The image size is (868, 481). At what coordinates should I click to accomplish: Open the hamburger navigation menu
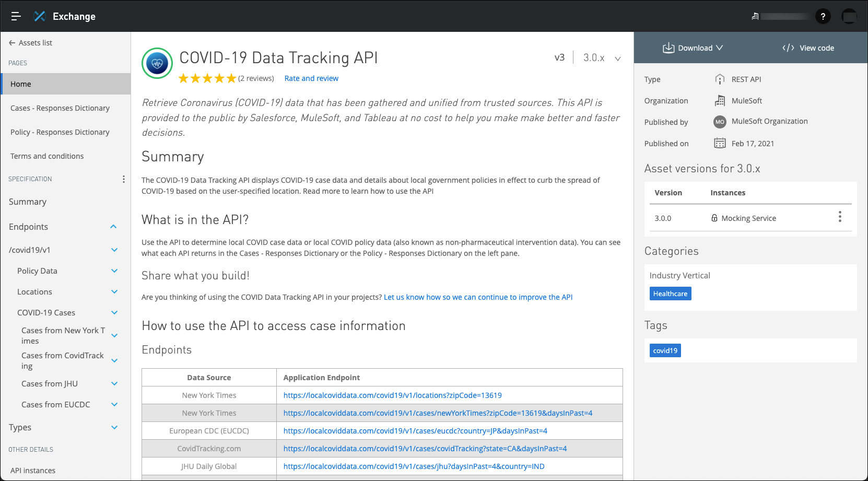coord(16,16)
